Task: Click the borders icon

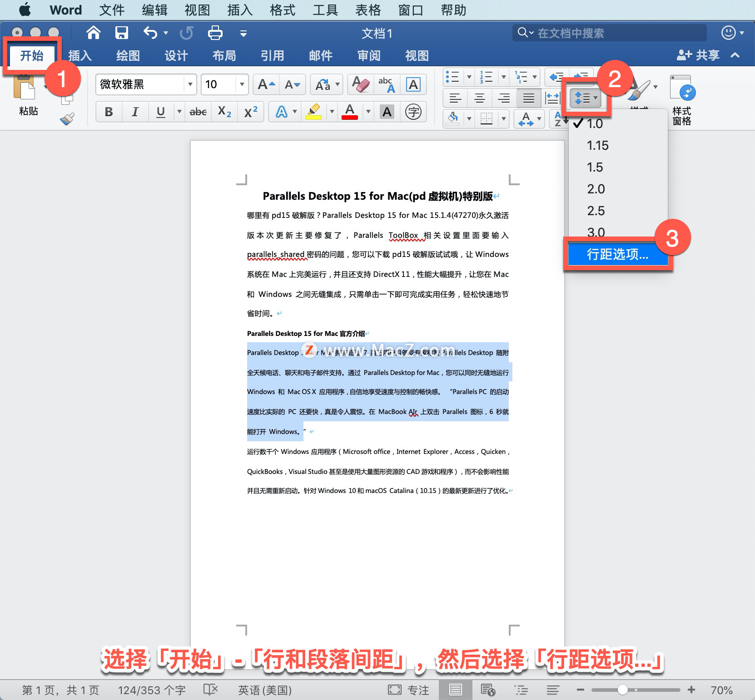Action: (487, 118)
